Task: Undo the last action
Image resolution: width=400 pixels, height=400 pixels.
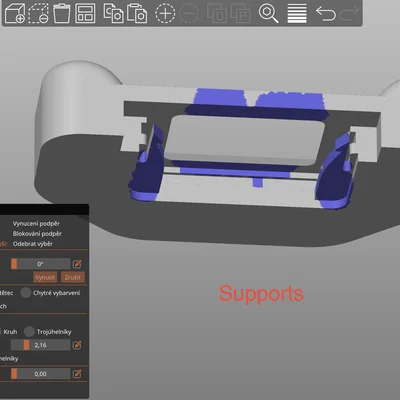Action: coord(325,13)
